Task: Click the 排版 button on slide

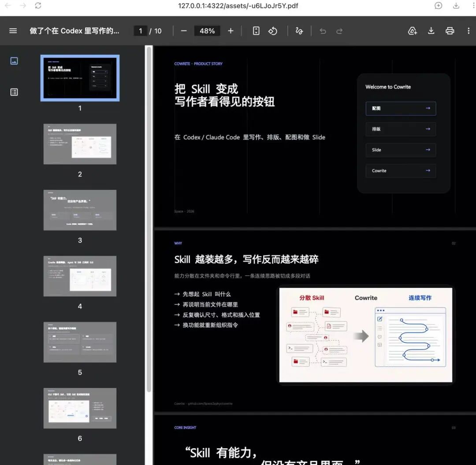Action: tap(401, 129)
